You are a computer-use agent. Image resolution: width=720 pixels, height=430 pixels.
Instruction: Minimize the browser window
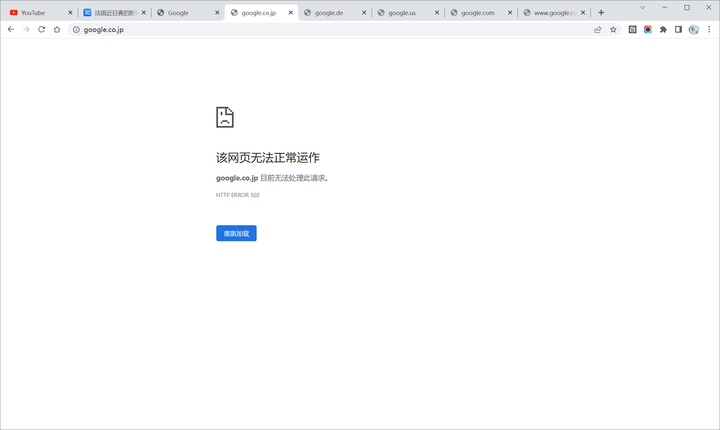pos(664,7)
